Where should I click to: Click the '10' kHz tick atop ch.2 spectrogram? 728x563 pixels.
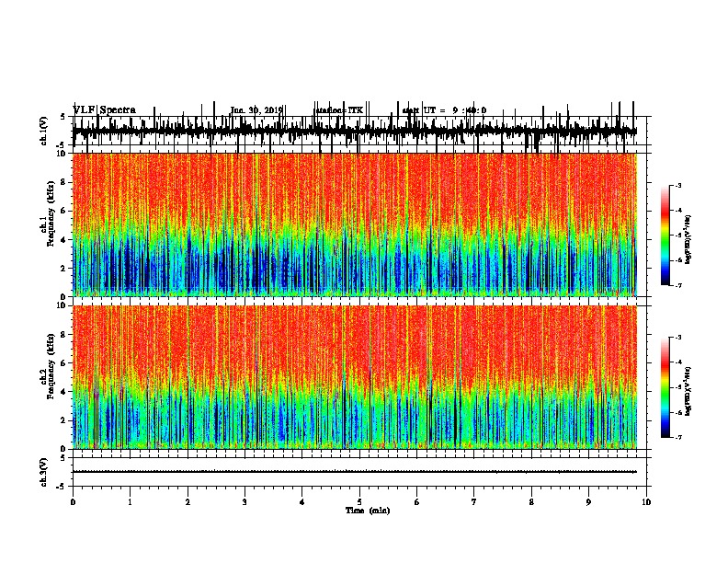[x=62, y=305]
